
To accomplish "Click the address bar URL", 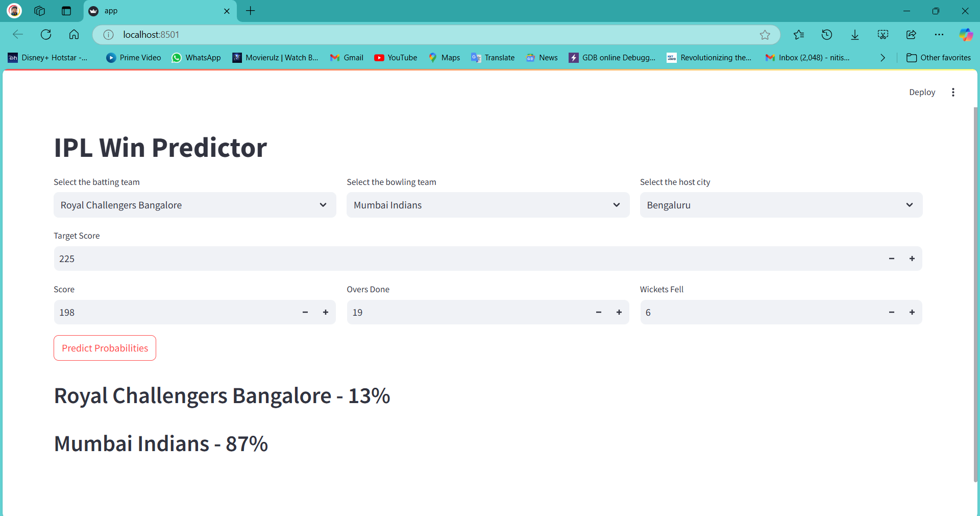I will tap(151, 35).
